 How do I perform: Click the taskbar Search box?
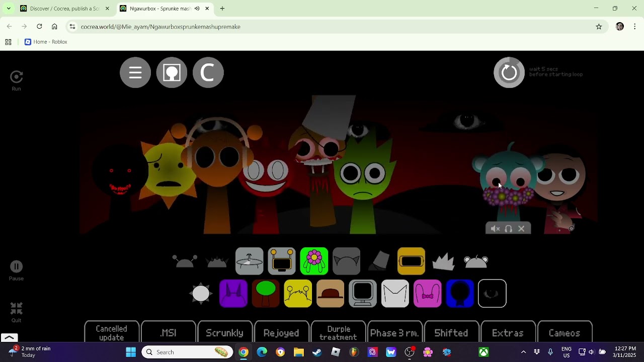click(187, 352)
